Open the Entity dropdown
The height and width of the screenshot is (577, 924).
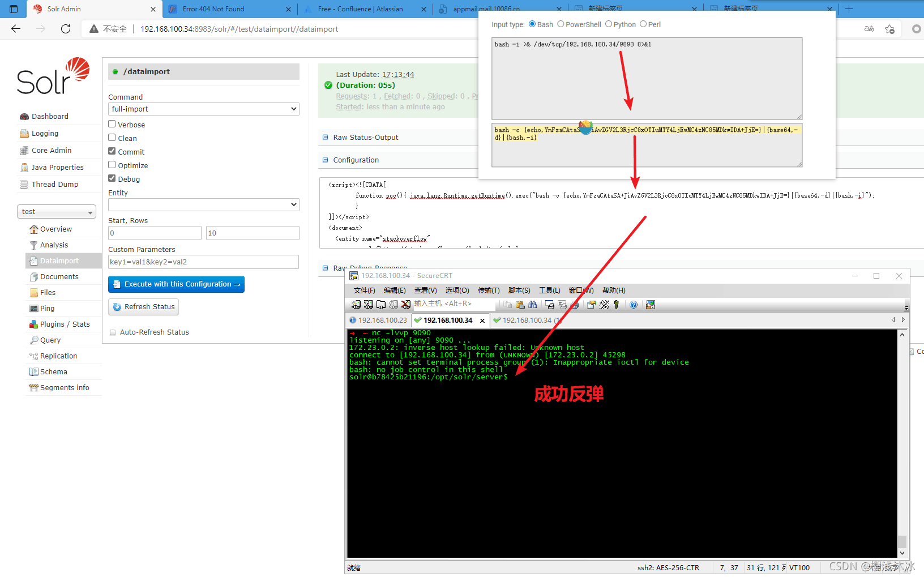tap(204, 204)
